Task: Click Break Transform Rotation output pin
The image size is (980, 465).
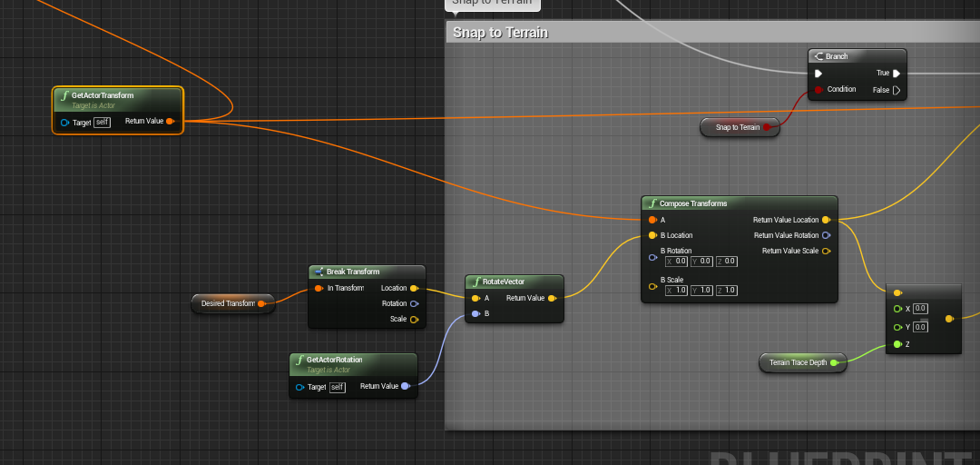Action: pos(414,303)
